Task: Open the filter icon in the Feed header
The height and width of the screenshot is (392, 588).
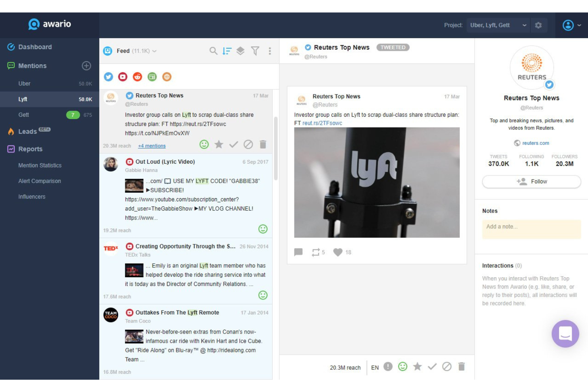Action: (255, 51)
